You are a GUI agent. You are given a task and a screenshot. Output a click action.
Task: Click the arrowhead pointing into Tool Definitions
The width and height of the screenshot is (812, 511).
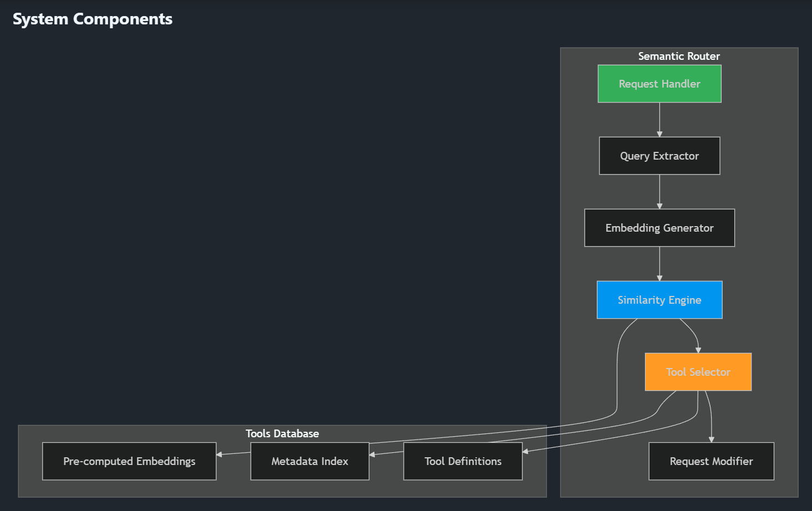pyautogui.click(x=526, y=451)
